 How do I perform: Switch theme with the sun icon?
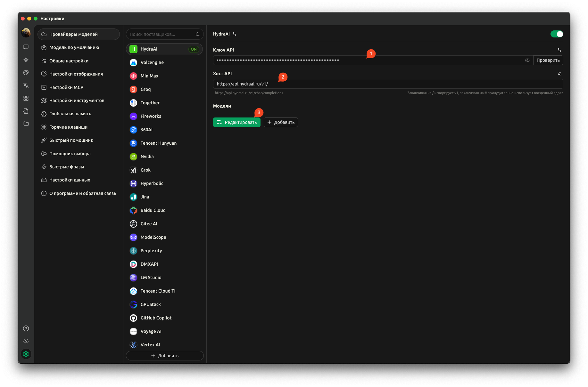(26, 341)
